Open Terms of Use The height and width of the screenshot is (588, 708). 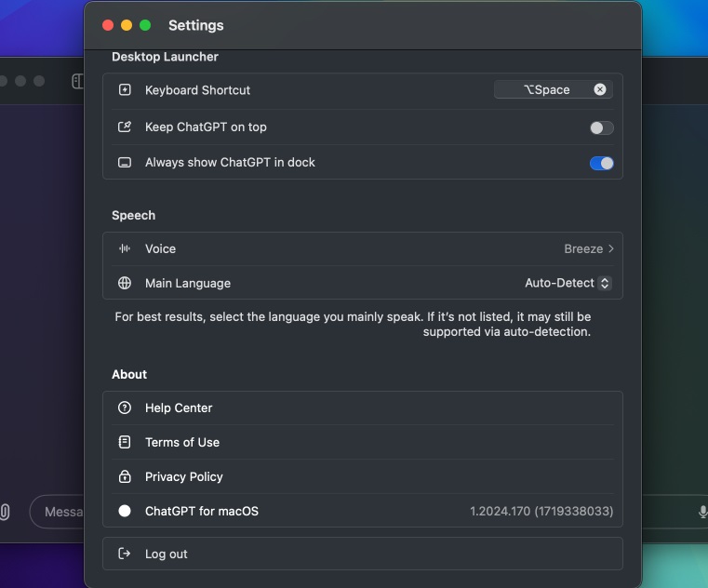(182, 443)
